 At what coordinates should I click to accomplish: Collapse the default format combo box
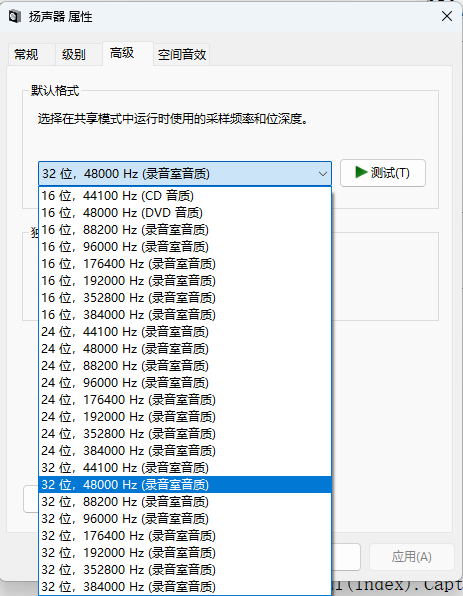pyautogui.click(x=185, y=174)
